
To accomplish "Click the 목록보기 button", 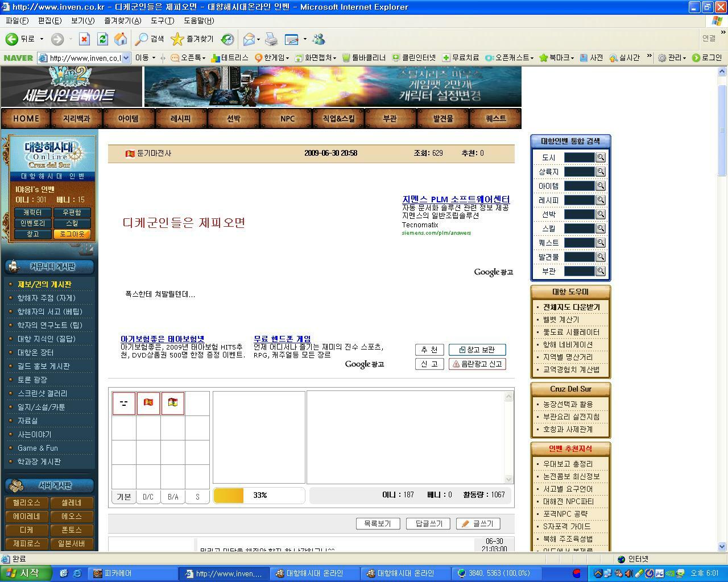I will tap(378, 523).
